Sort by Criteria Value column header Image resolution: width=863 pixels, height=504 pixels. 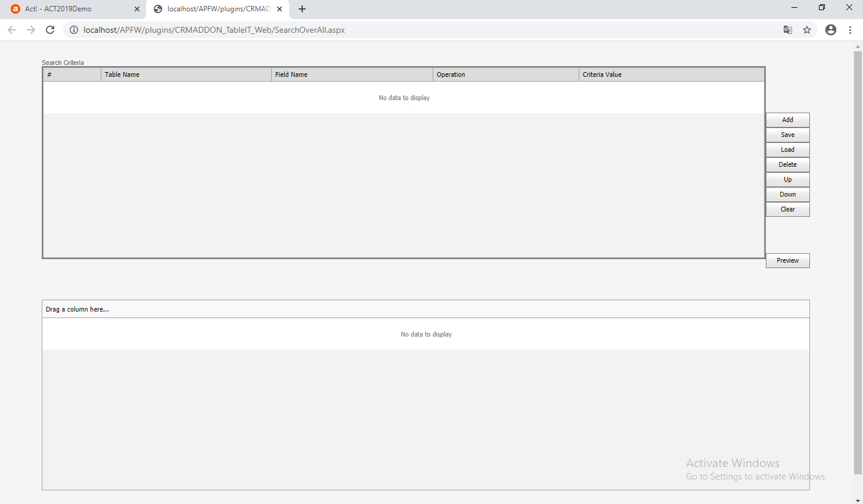point(672,74)
